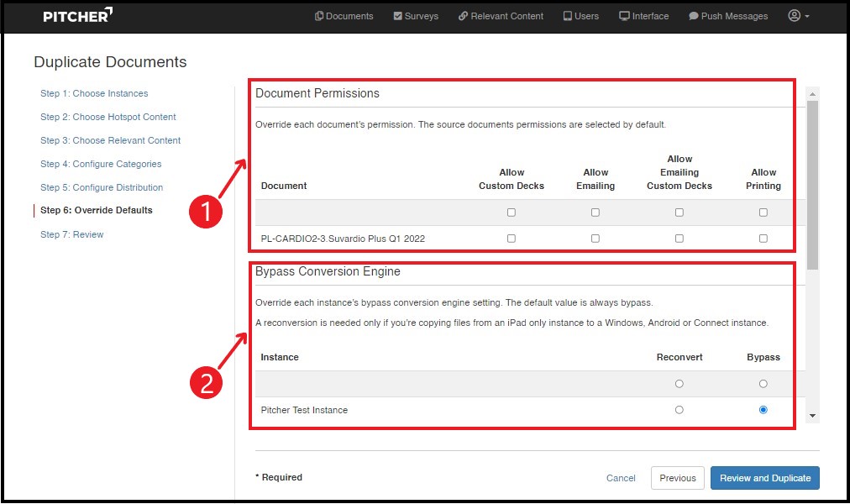Jump to Step 7: Review
This screenshot has height=504, width=850.
[x=71, y=234]
